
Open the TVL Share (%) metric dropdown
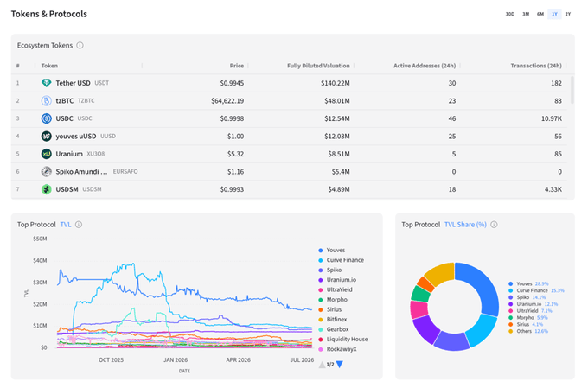465,225
